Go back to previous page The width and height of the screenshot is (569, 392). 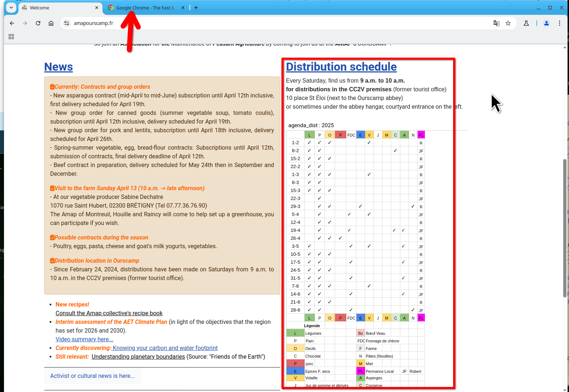tap(12, 23)
